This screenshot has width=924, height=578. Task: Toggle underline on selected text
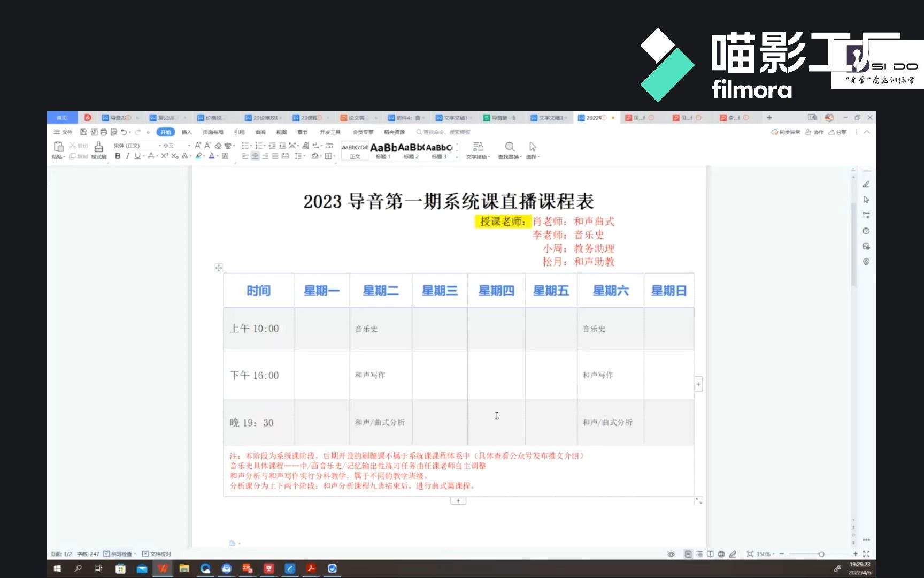[138, 156]
